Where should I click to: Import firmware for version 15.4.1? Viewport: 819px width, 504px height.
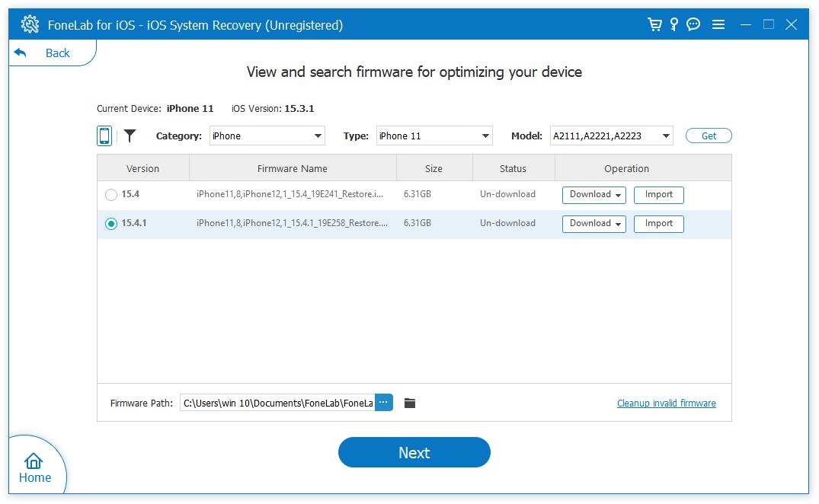tap(659, 224)
